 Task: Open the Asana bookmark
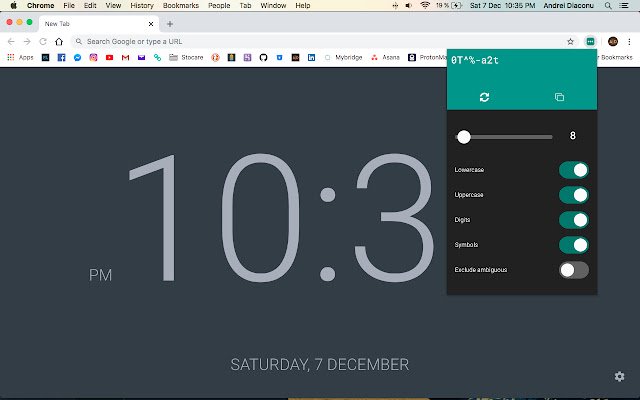click(385, 58)
